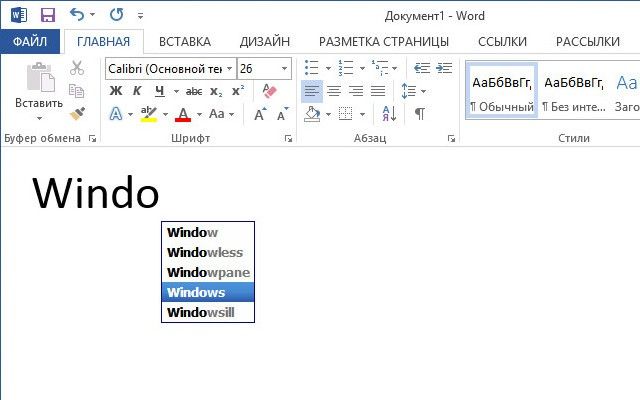Screen dimensions: 640x400
Task: Click the Format Painter brush icon
Action: tap(77, 114)
